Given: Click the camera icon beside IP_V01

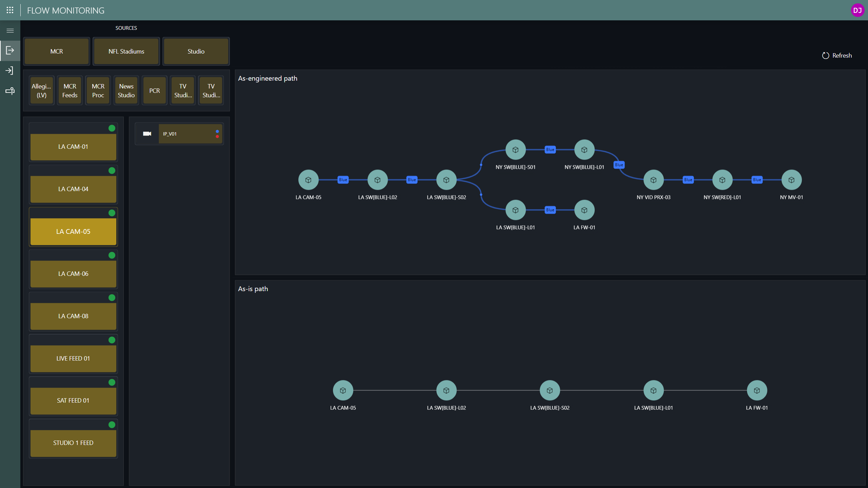Looking at the screenshot, I should pos(147,134).
